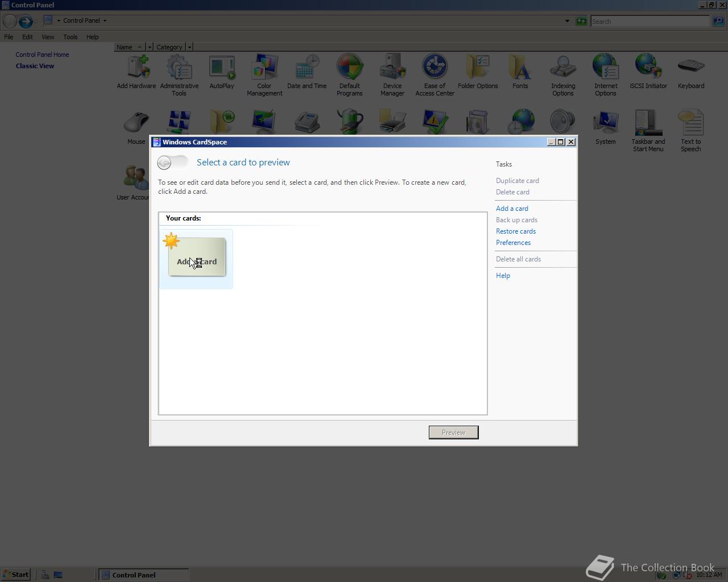Click the Duplicate card task
728x582 pixels.
tap(518, 181)
